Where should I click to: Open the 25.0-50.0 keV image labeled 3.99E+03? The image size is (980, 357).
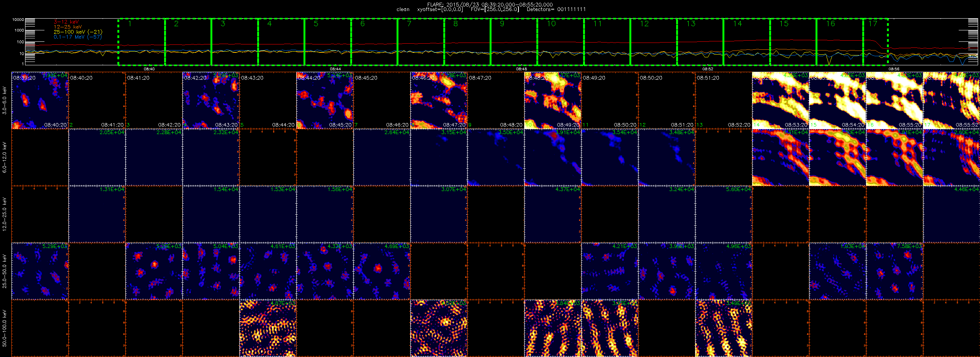pos(667,271)
